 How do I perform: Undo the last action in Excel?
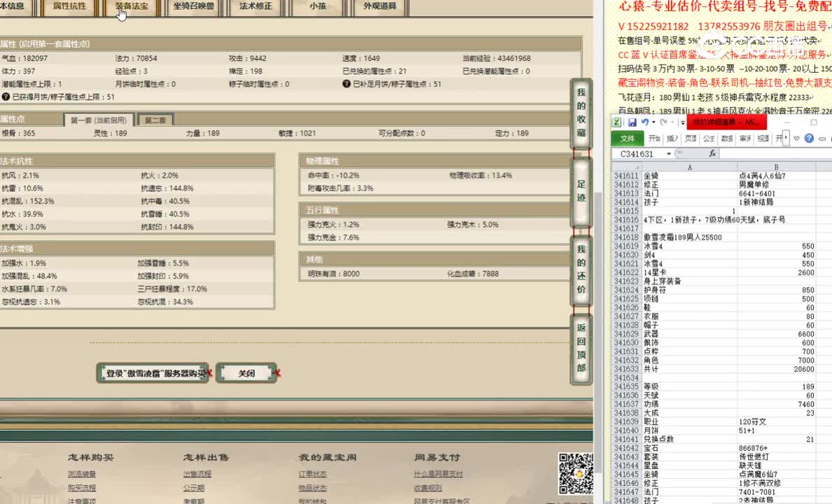(645, 122)
